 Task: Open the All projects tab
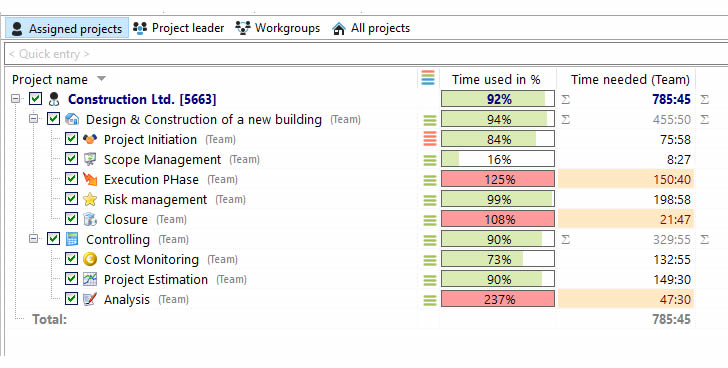pos(371,28)
